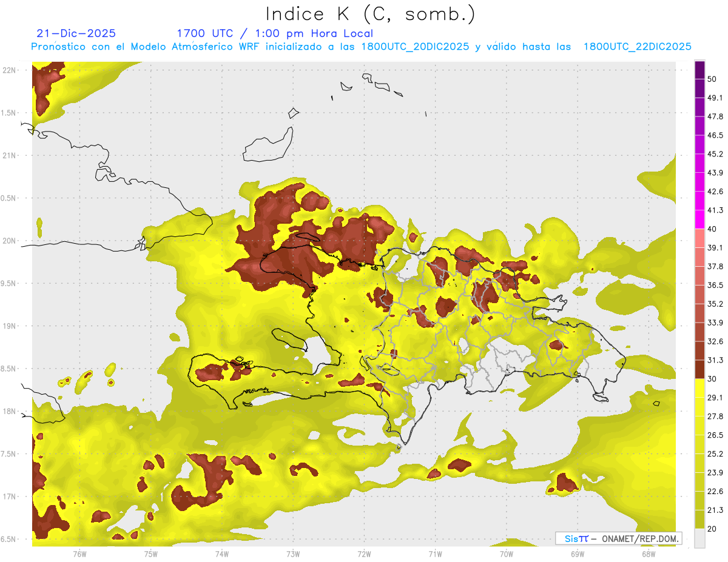728x562 pixels.
Task: Click the 72W longitude axis label
Action: [x=364, y=554]
